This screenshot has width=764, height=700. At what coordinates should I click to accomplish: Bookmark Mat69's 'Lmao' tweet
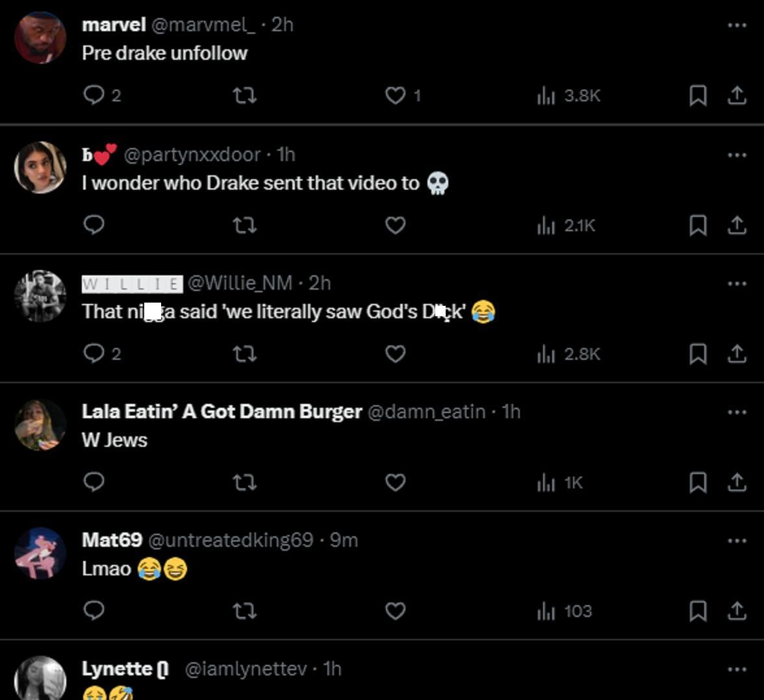pos(698,611)
